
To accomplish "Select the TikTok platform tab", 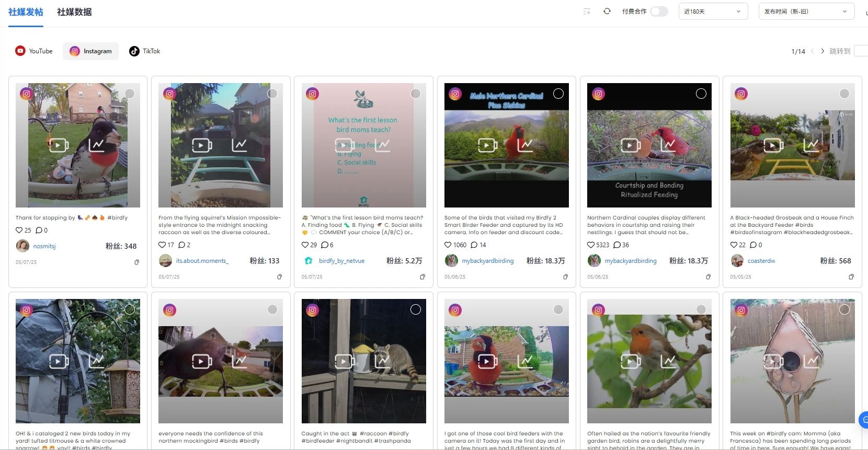I will click(x=145, y=51).
